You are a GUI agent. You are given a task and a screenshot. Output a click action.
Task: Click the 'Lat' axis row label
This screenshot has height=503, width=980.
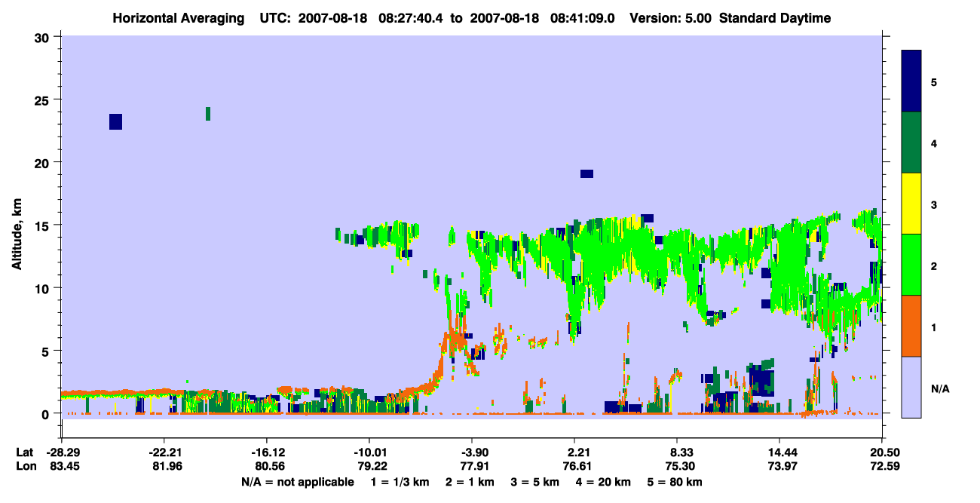coord(25,452)
